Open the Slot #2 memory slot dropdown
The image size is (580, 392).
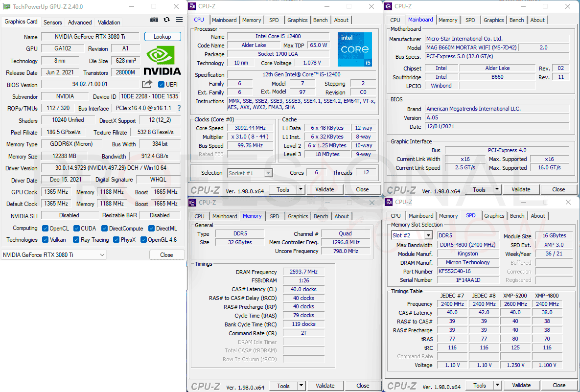click(x=412, y=235)
